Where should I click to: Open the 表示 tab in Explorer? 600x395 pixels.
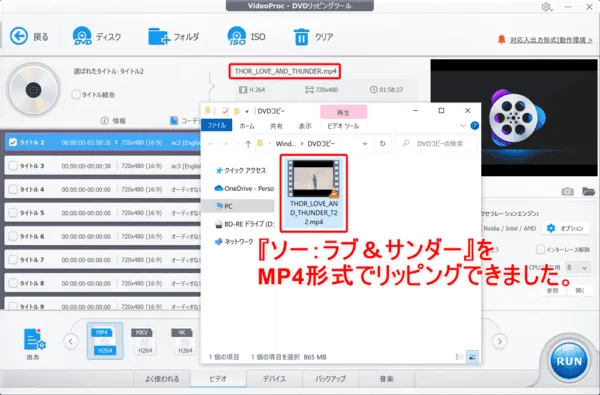tap(305, 126)
